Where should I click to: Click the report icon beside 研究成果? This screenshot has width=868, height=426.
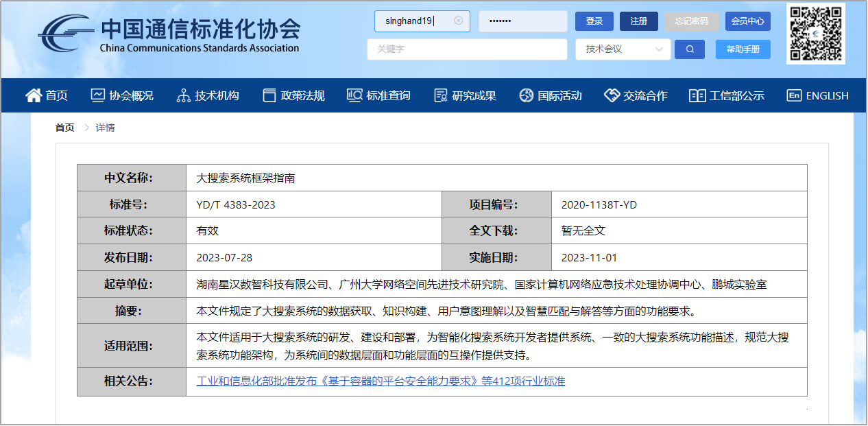pyautogui.click(x=441, y=95)
